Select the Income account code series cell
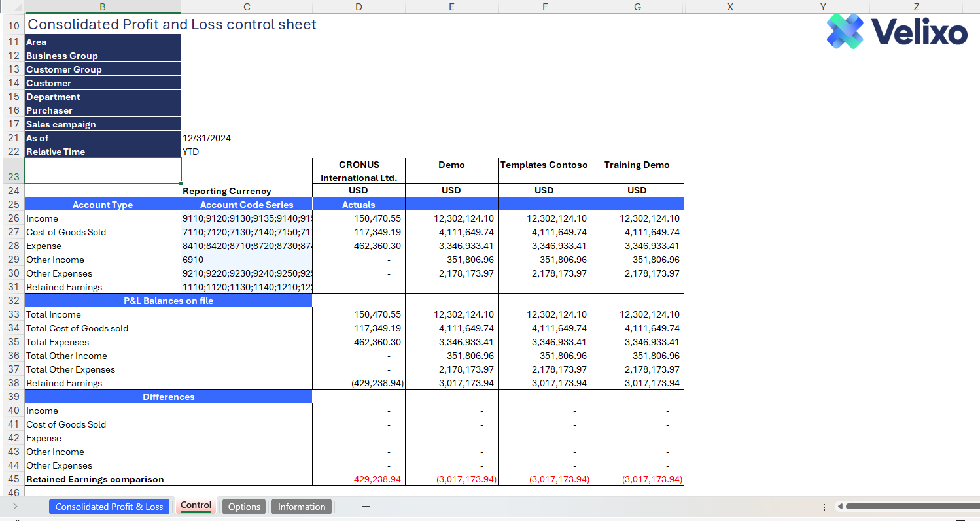The image size is (980, 521). [x=246, y=218]
